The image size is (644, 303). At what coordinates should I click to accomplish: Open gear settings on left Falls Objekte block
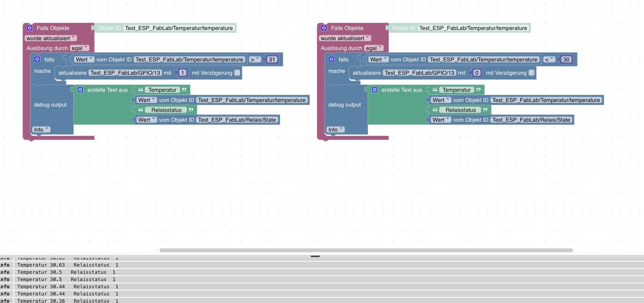[30, 28]
